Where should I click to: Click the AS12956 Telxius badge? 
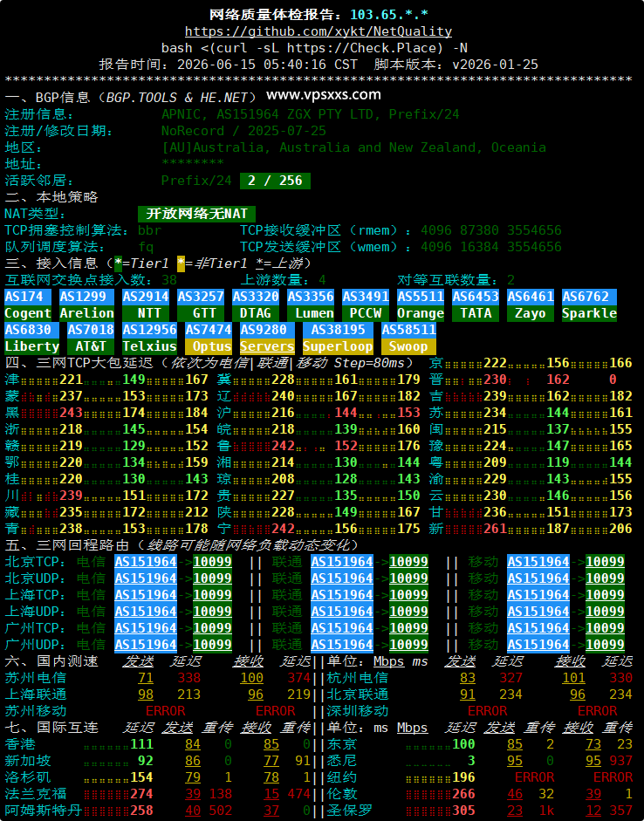[x=150, y=338]
